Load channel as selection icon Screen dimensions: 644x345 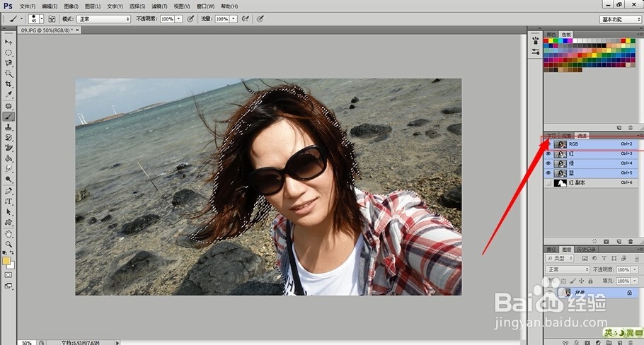click(594, 241)
